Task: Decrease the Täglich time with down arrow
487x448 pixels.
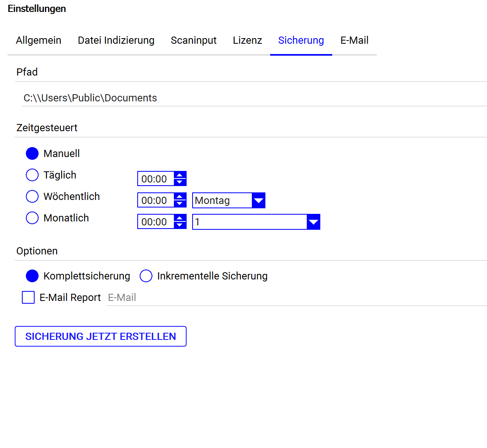Action: [x=180, y=182]
